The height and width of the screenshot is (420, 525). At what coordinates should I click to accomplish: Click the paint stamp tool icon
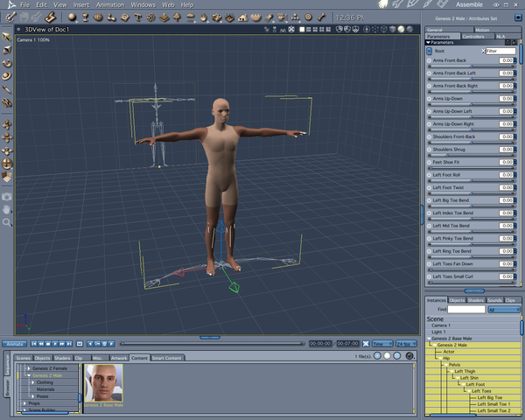pyautogui.click(x=50, y=17)
